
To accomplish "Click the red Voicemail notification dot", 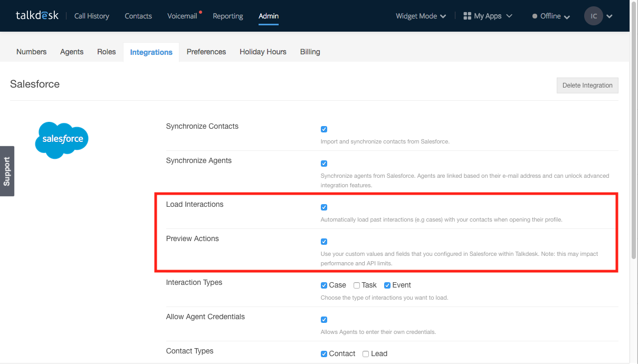I will click(x=201, y=12).
